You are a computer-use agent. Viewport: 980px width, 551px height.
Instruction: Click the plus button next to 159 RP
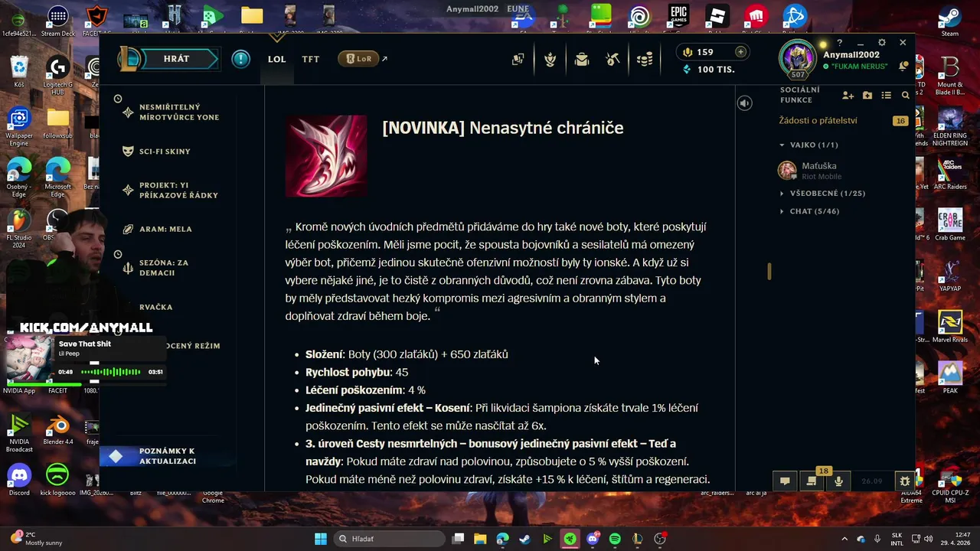pos(740,52)
